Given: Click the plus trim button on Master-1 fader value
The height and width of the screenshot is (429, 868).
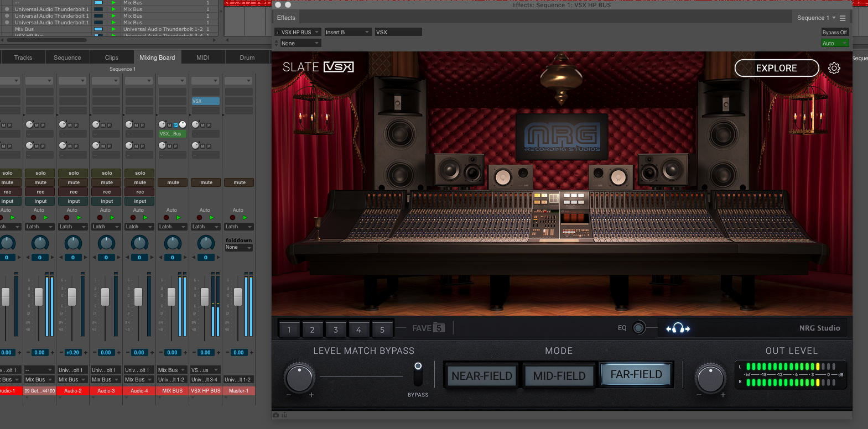Looking at the screenshot, I should [252, 353].
